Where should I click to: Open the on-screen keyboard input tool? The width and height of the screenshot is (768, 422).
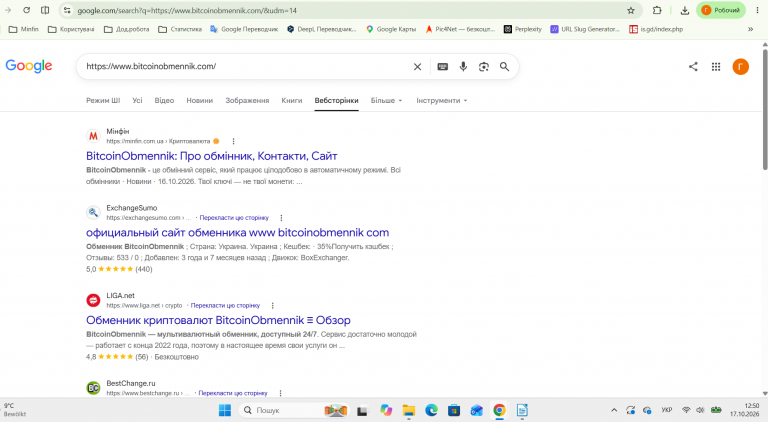pos(442,67)
